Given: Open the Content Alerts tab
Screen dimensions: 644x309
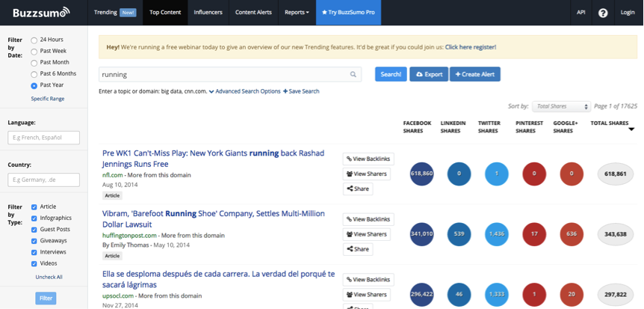Looking at the screenshot, I should 253,12.
